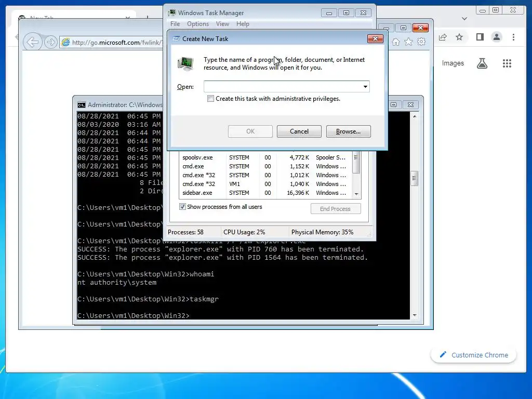The image size is (532, 399).
Task: Close the Create New Task dialog
Action: (375, 38)
